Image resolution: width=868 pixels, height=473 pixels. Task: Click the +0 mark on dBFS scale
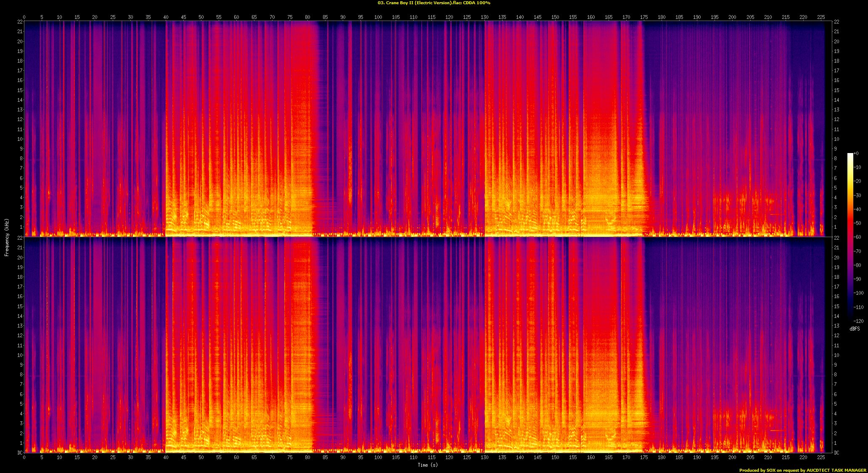coord(856,153)
